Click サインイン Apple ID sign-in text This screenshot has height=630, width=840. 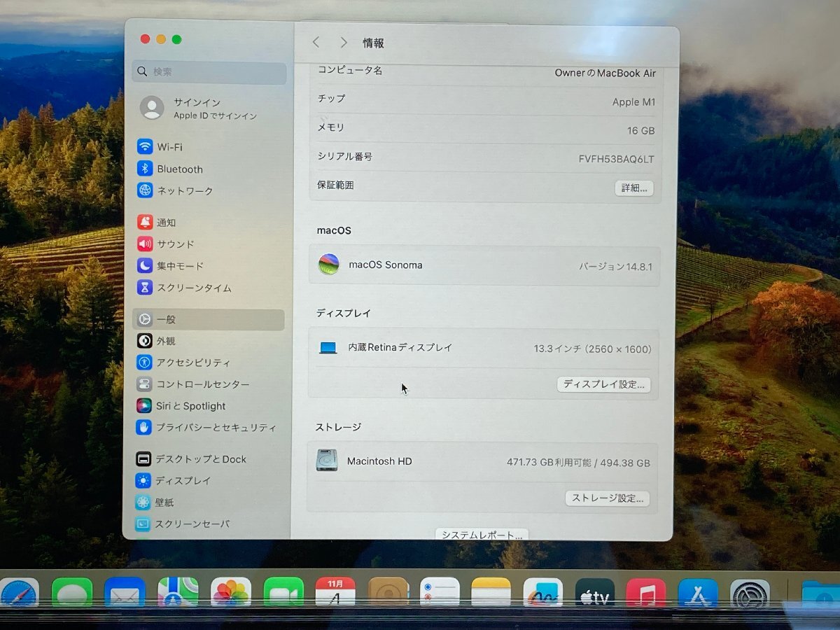pyautogui.click(x=197, y=102)
